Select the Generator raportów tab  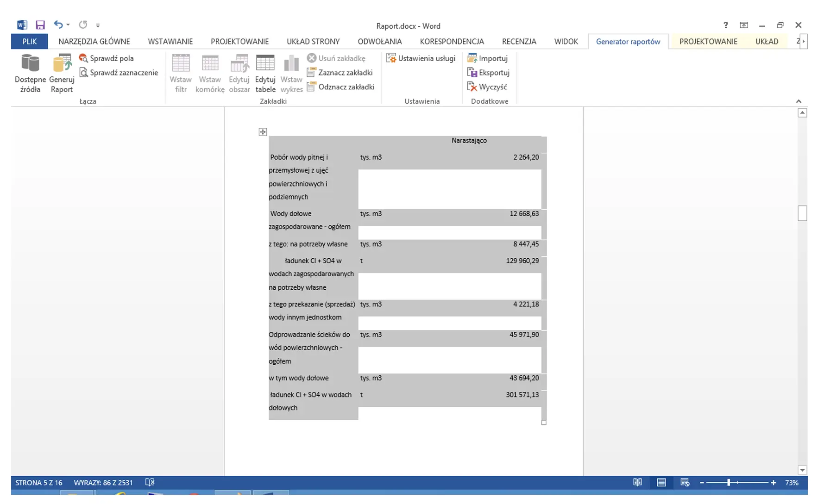628,41
